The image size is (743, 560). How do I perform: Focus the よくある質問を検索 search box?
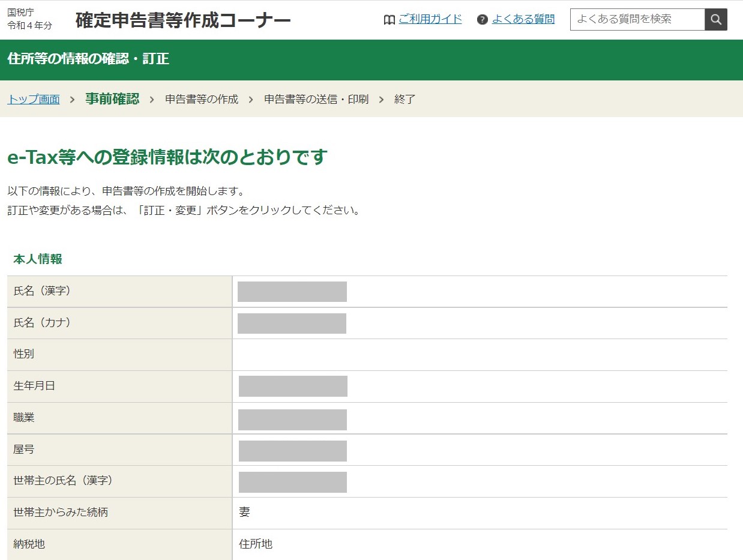point(637,20)
